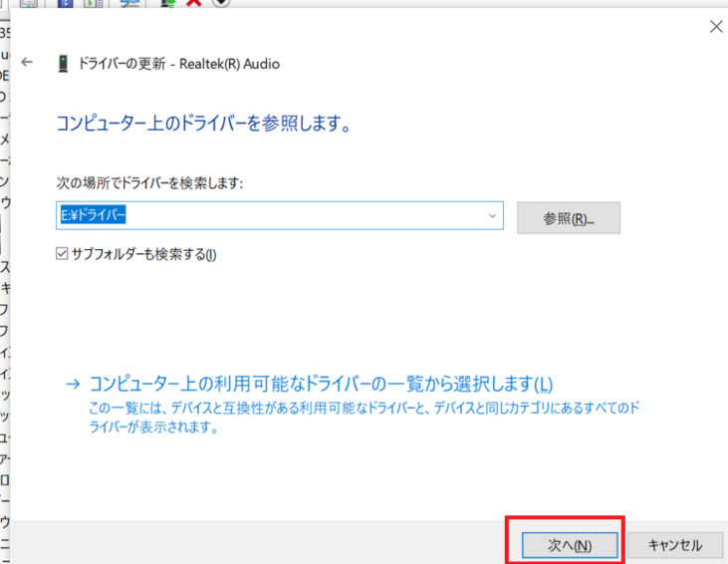This screenshot has height=564, width=728.
Task: Click the 次へ(N) button
Action: tap(569, 545)
